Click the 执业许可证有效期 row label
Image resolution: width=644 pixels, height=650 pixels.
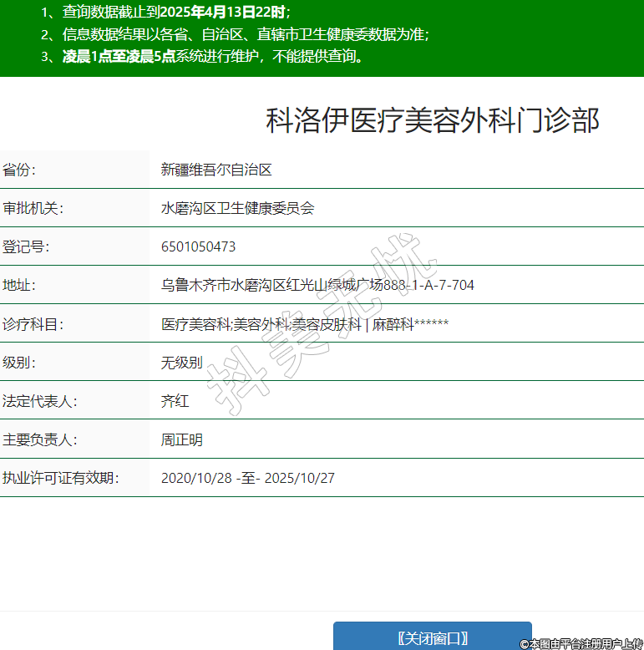coord(60,478)
